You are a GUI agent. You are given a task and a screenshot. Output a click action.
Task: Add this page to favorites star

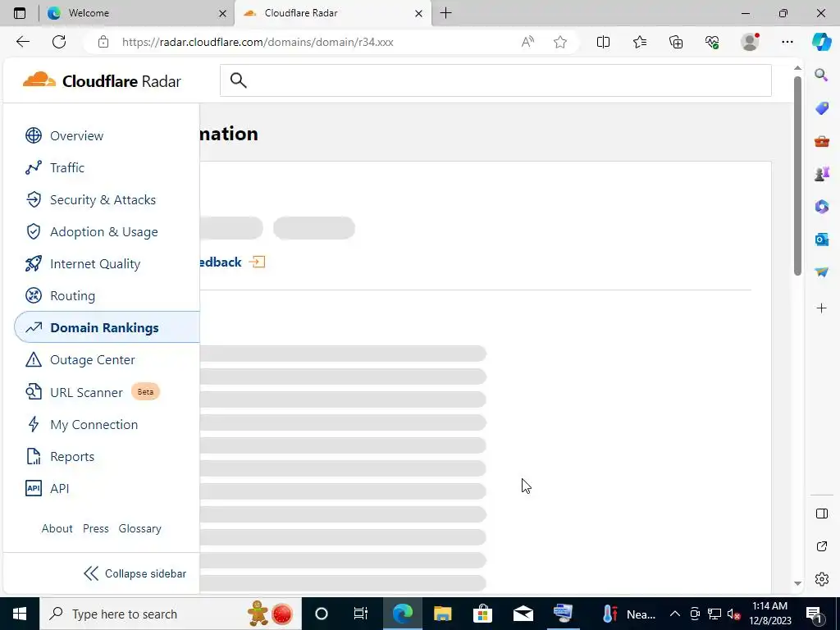tap(559, 42)
